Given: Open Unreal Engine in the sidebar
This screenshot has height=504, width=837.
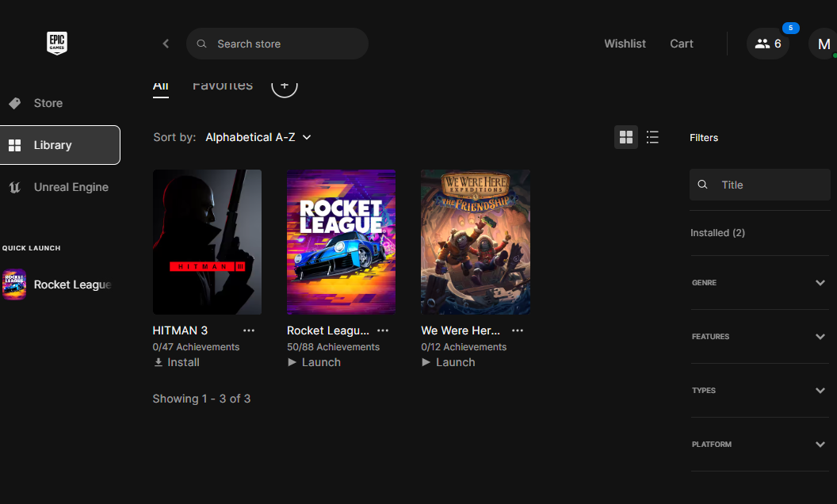Looking at the screenshot, I should pyautogui.click(x=59, y=187).
